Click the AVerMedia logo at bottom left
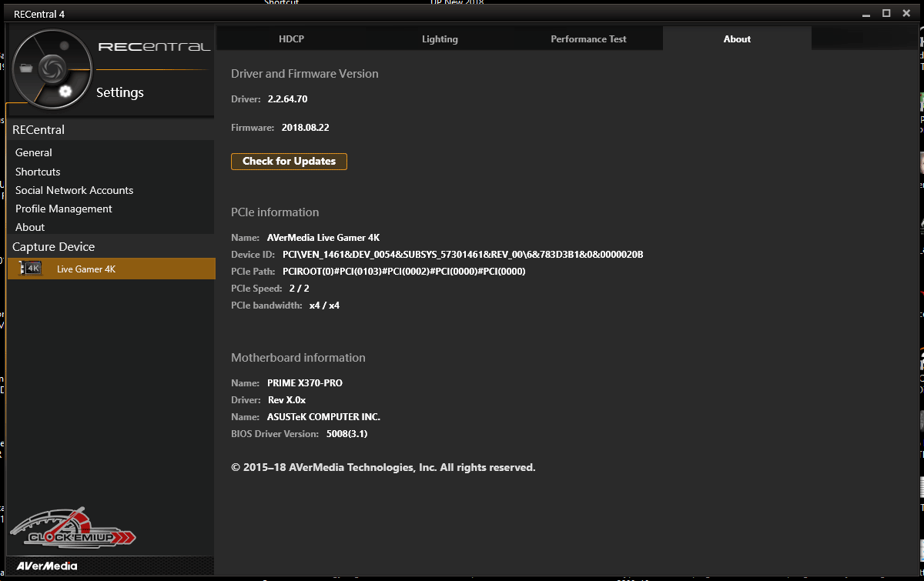The height and width of the screenshot is (581, 924). click(x=48, y=566)
